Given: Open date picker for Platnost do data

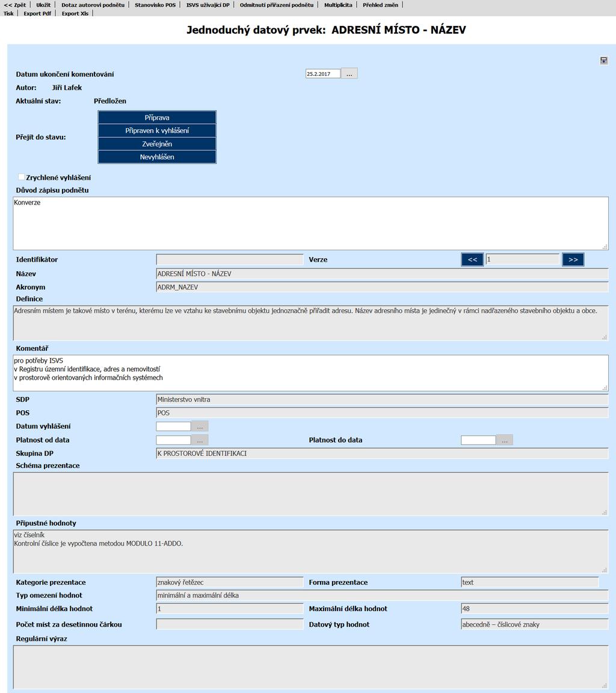Looking at the screenshot, I should point(504,440).
